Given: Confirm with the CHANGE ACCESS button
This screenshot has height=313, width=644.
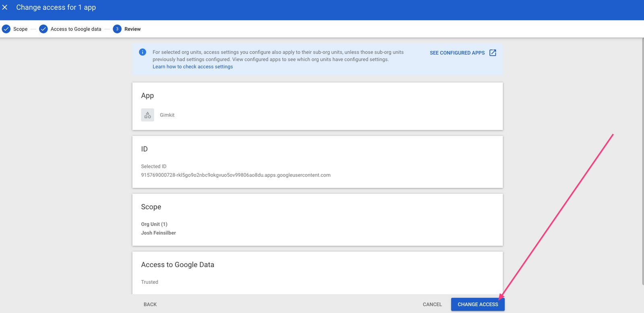Looking at the screenshot, I should [478, 305].
